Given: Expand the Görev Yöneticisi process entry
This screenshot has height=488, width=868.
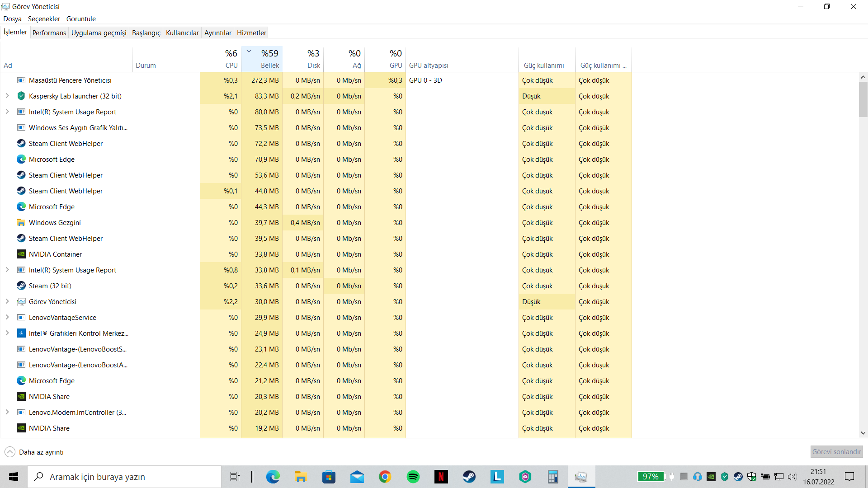Looking at the screenshot, I should [x=7, y=301].
